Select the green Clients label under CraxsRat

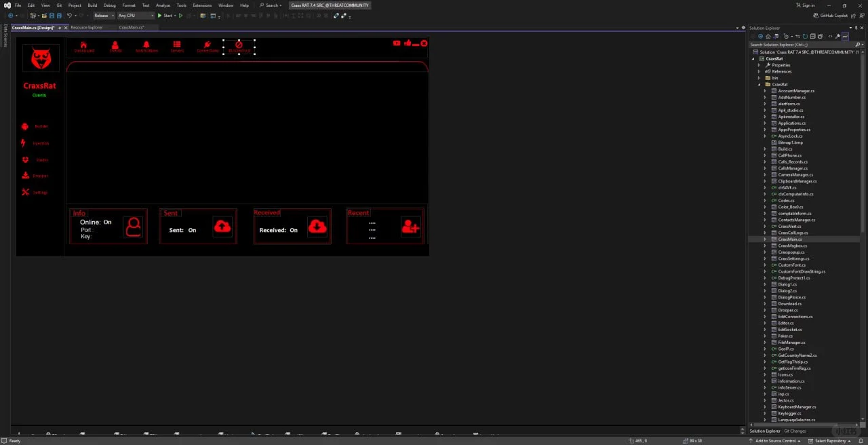point(39,95)
